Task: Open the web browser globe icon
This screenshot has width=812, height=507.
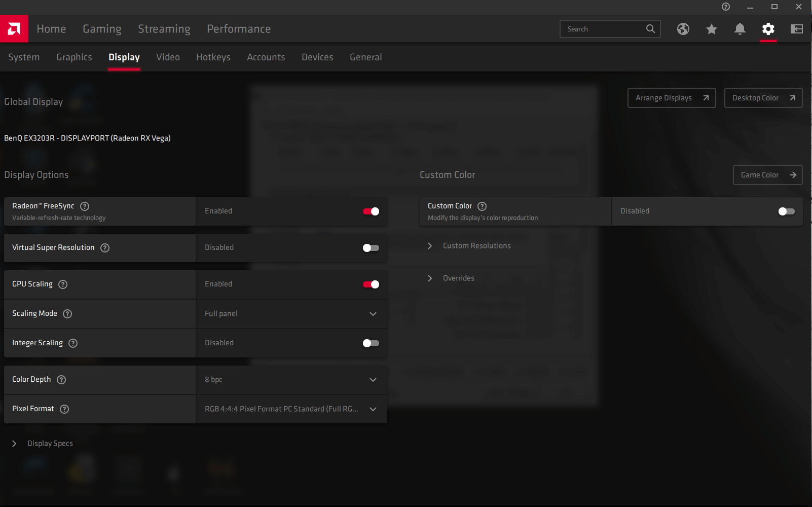Action: click(683, 29)
